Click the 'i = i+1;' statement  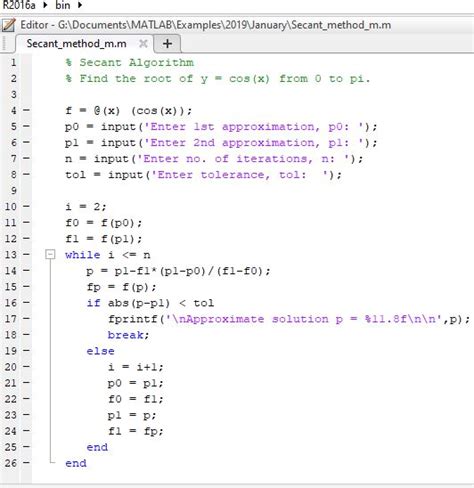point(136,367)
